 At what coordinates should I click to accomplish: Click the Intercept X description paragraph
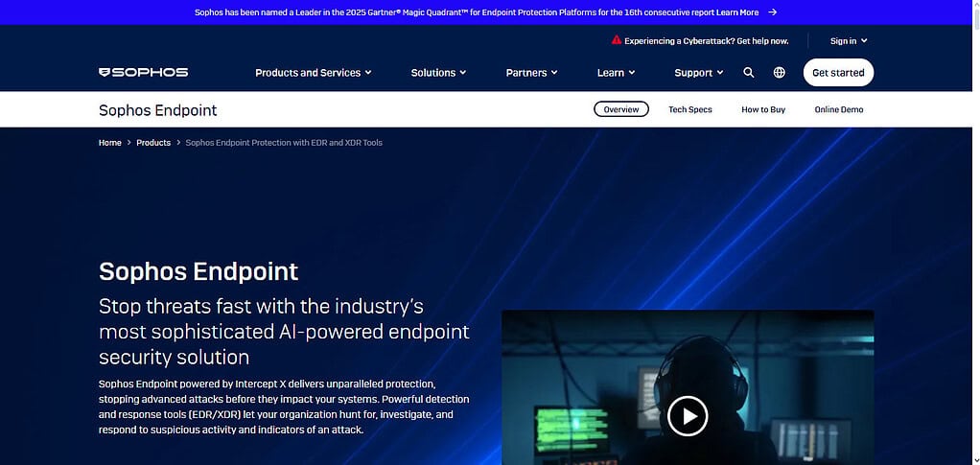pos(285,407)
